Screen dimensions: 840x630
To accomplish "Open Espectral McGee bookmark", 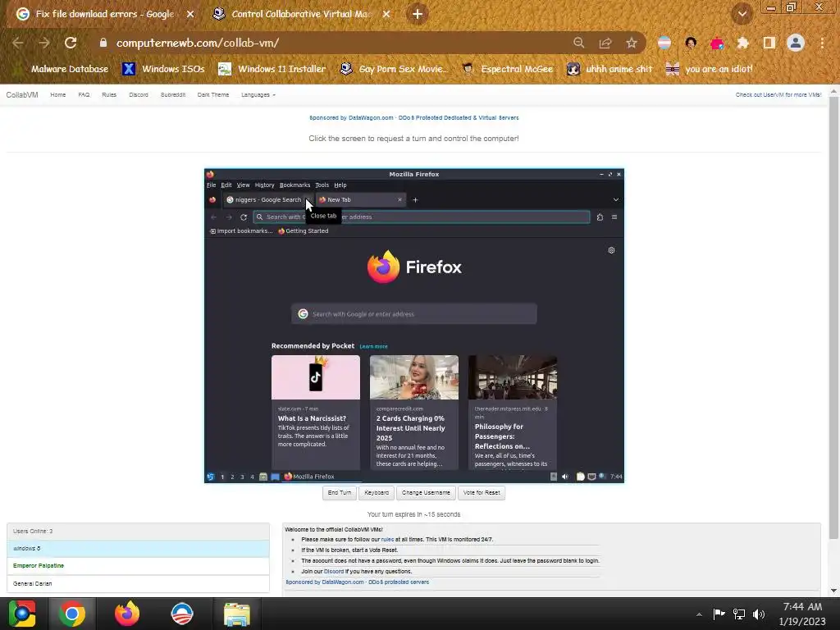I will pyautogui.click(x=508, y=69).
